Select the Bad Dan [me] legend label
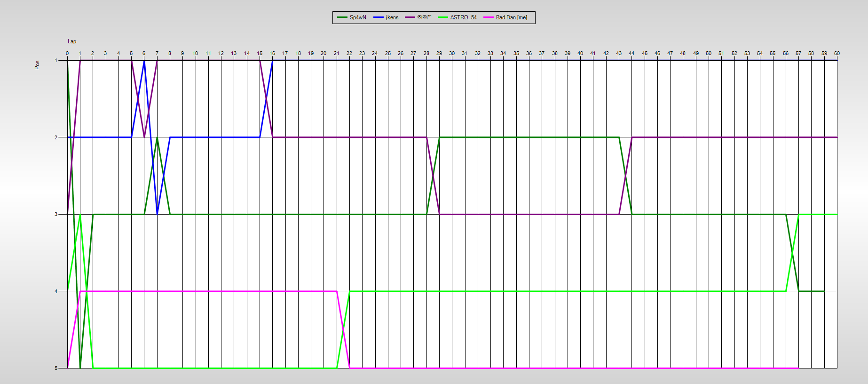868x384 pixels. tap(512, 17)
